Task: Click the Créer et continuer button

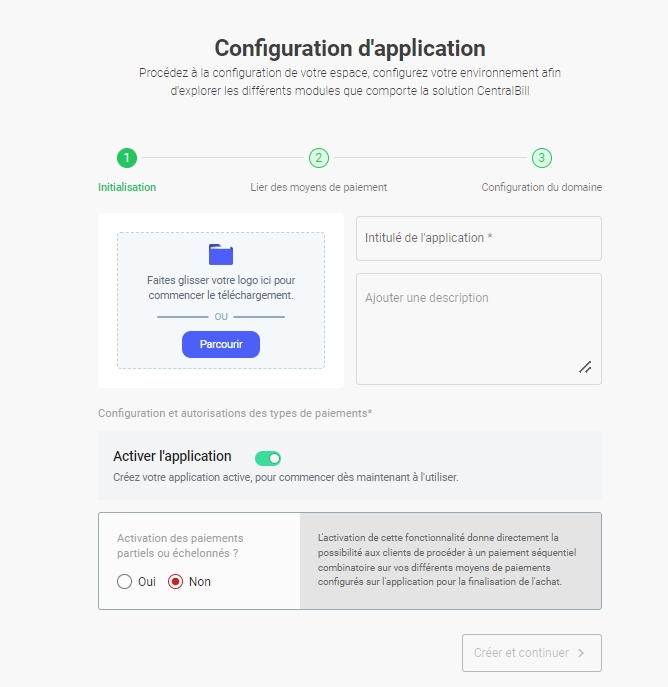Action: pos(531,653)
